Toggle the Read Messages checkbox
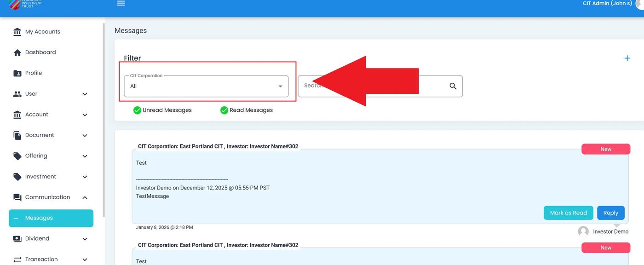The height and width of the screenshot is (265, 644). (x=224, y=110)
